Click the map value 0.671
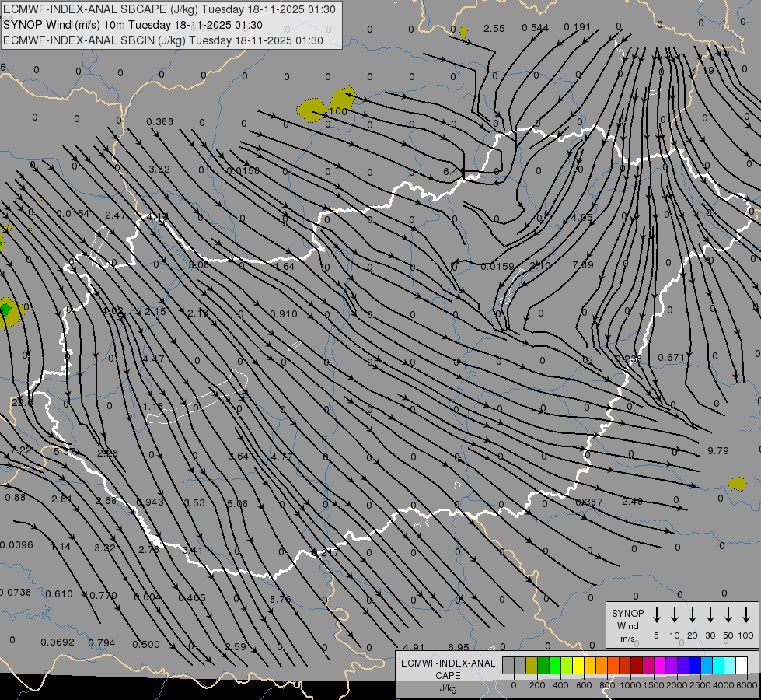Viewport: 761px width, 700px height. (671, 357)
